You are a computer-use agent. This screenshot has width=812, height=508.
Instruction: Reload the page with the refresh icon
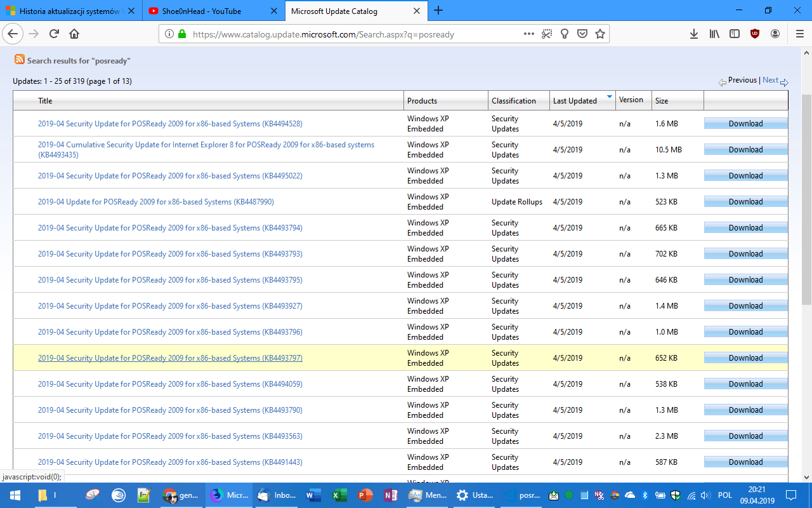[x=54, y=34]
